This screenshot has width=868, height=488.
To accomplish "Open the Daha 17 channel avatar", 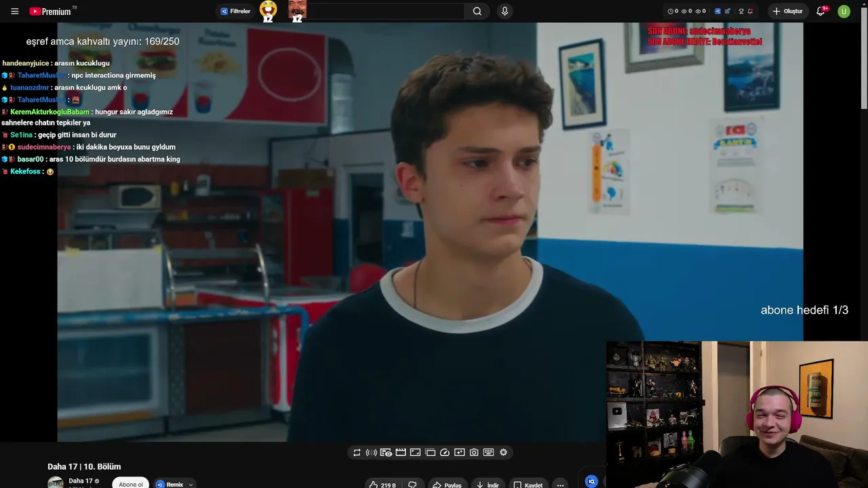I will click(56, 483).
